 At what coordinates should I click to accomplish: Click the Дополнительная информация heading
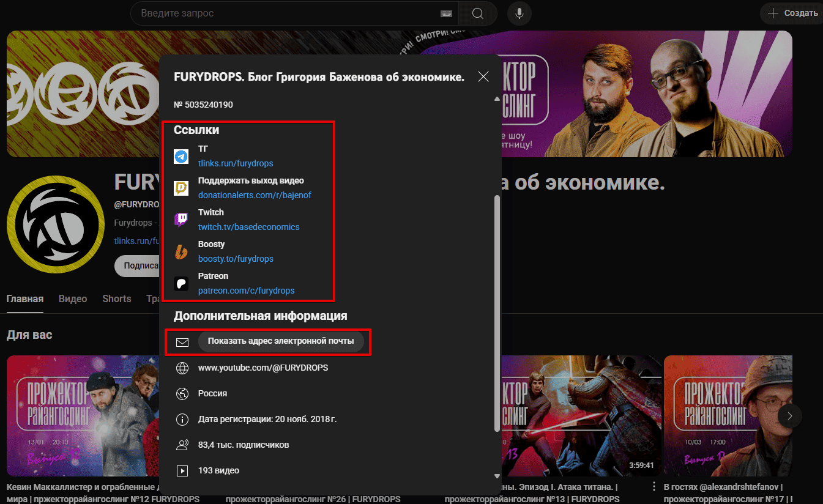click(261, 316)
